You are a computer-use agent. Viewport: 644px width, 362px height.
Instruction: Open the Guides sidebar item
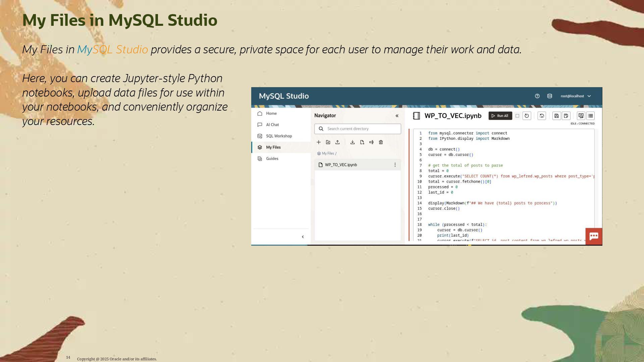(272, 159)
